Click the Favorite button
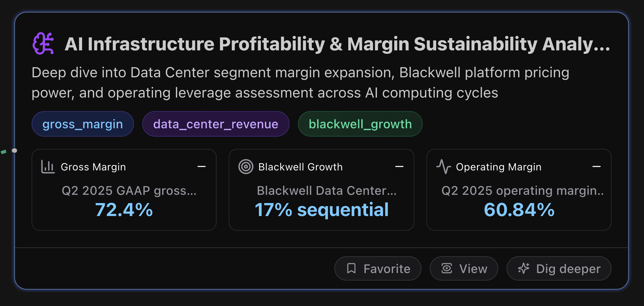Image resolution: width=644 pixels, height=306 pixels. (378, 268)
